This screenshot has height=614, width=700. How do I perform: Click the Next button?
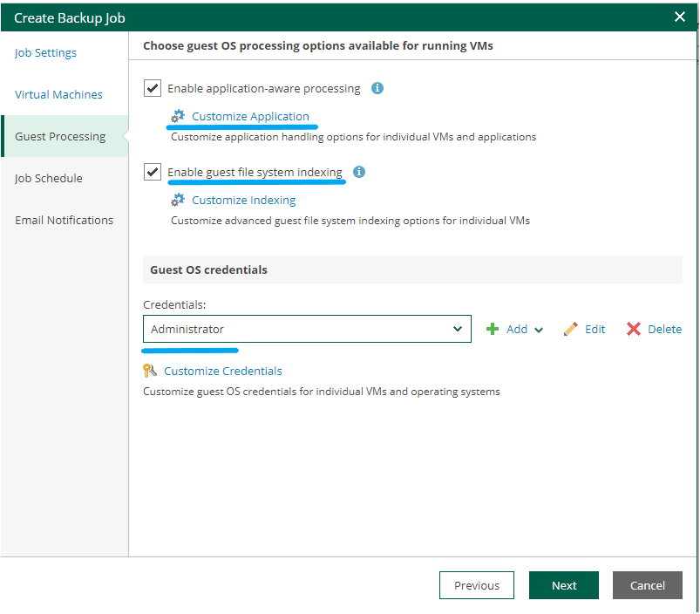564,585
